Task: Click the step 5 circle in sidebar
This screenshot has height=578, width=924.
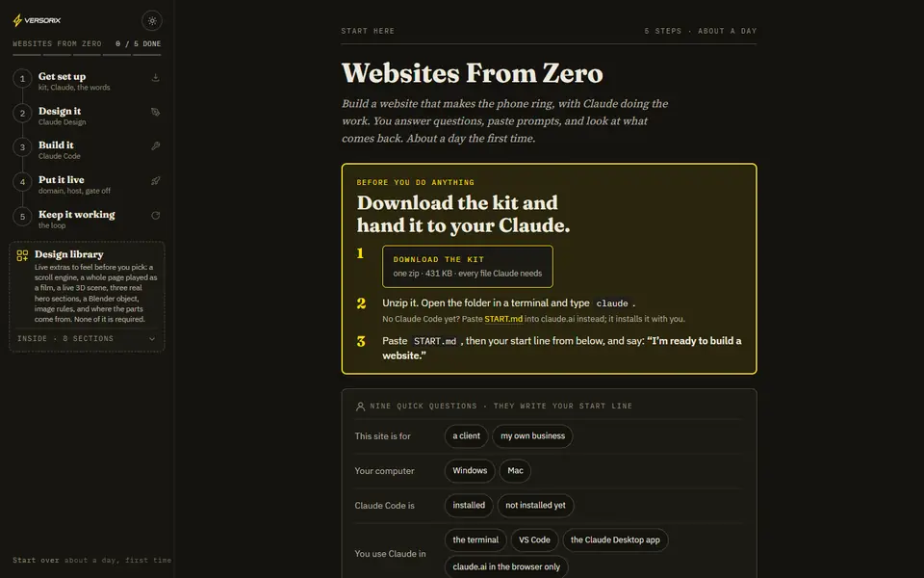Action: tap(22, 217)
